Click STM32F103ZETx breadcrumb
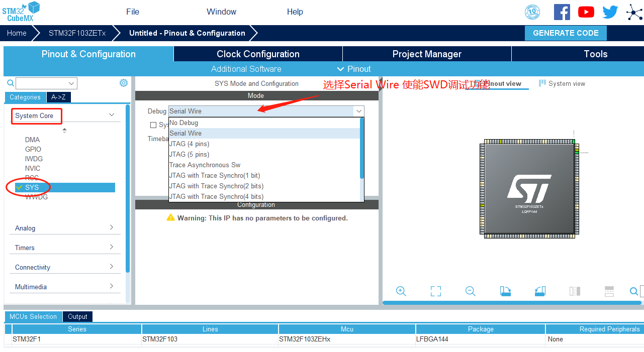This screenshot has width=644, height=352. pos(77,33)
